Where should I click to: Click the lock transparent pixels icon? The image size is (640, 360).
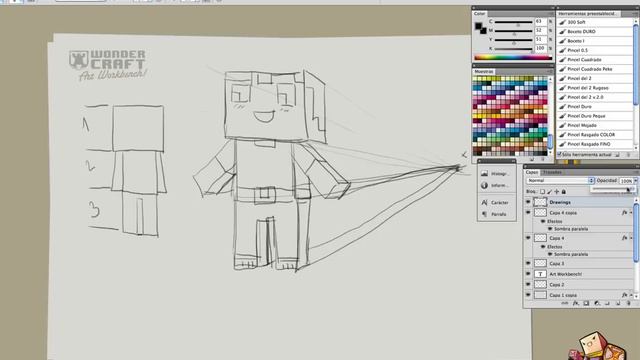[x=542, y=191]
